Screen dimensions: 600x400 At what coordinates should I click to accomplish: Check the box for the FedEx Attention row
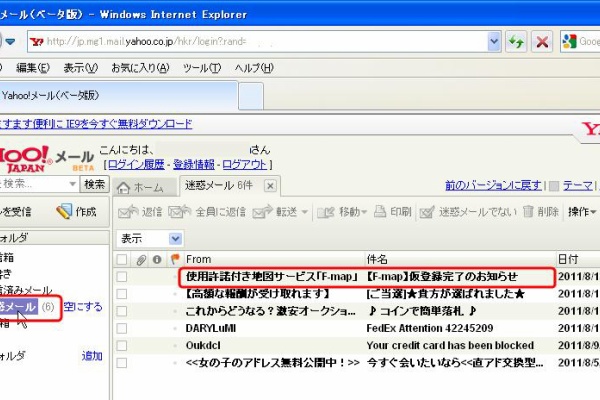point(122,328)
